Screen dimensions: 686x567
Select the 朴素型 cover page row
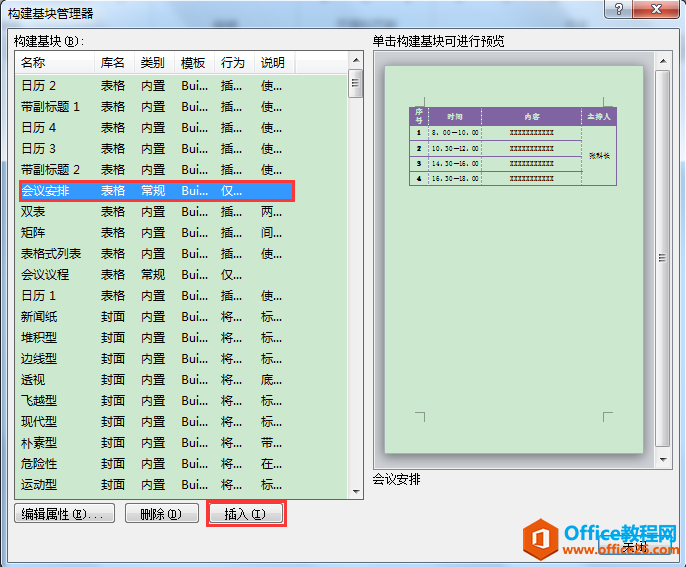(158, 443)
